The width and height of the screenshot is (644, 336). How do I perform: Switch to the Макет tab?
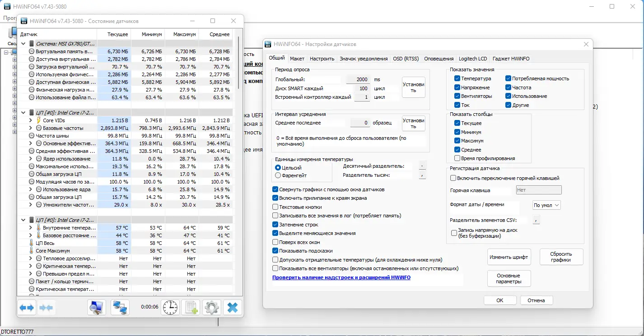(x=297, y=59)
